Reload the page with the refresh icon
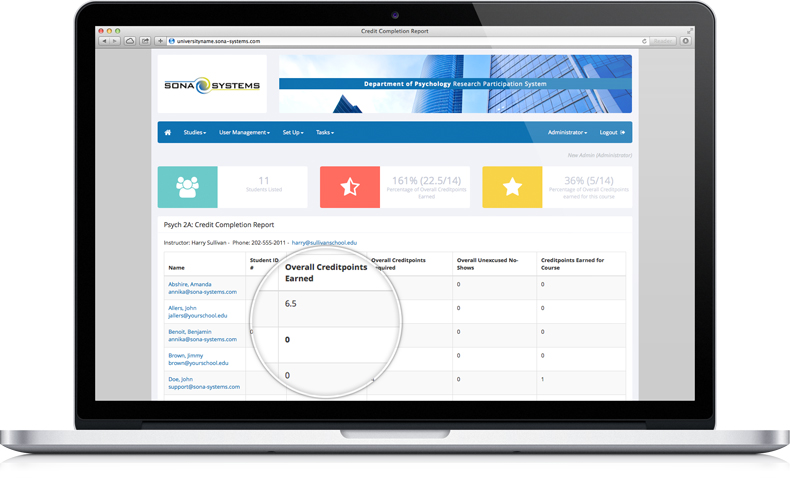790x478 pixels. pyautogui.click(x=644, y=41)
